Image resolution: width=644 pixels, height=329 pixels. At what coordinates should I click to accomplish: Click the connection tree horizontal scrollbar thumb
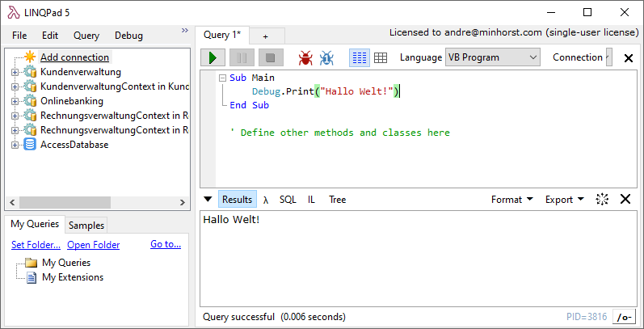(x=65, y=202)
